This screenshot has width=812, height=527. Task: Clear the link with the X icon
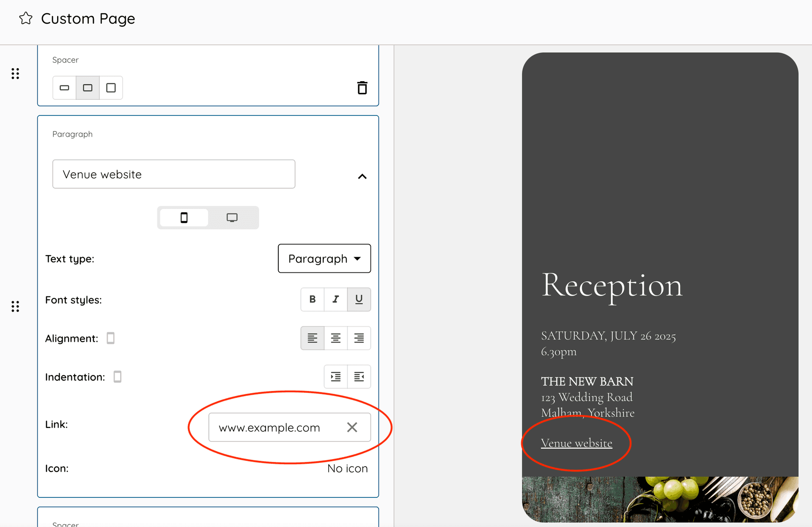pyautogui.click(x=352, y=427)
